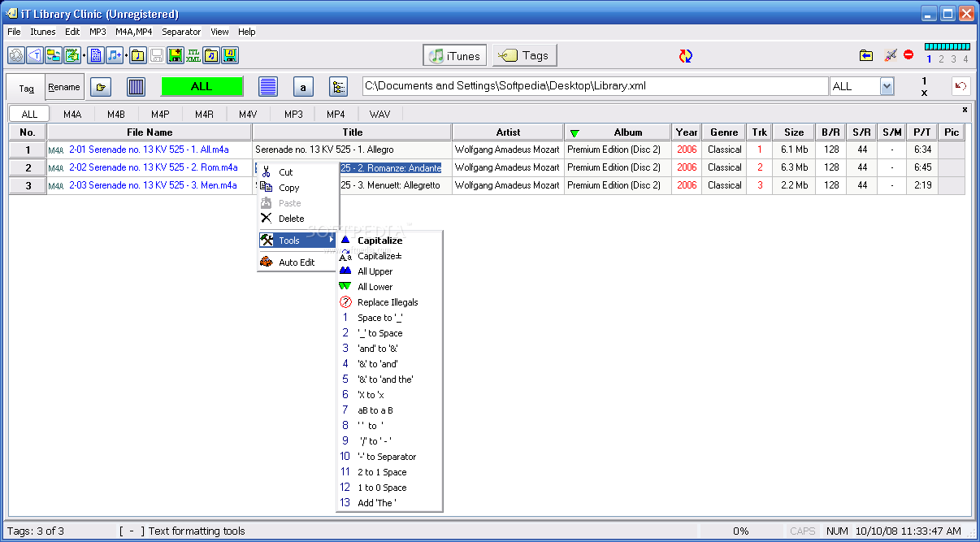Click the grayed-out floppy disk save icon
Image resolution: width=980 pixels, height=542 pixels.
tap(157, 55)
